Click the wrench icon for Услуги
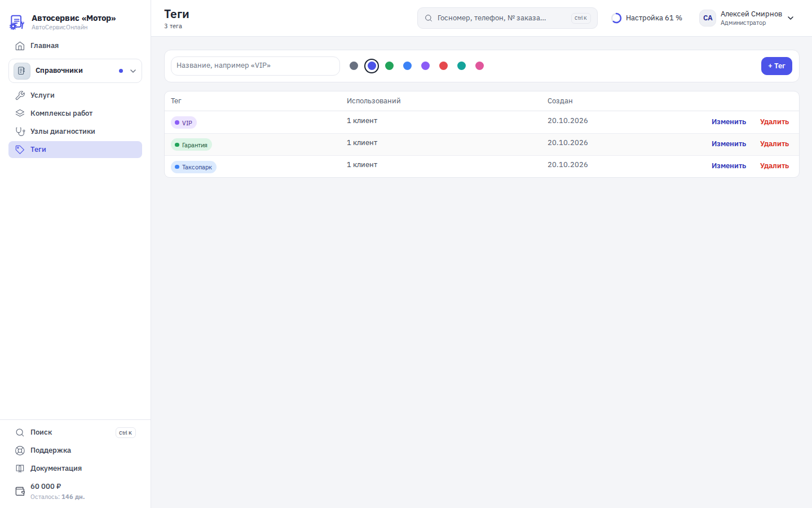Screen dimensions: 812x508 pyautogui.click(x=20, y=95)
